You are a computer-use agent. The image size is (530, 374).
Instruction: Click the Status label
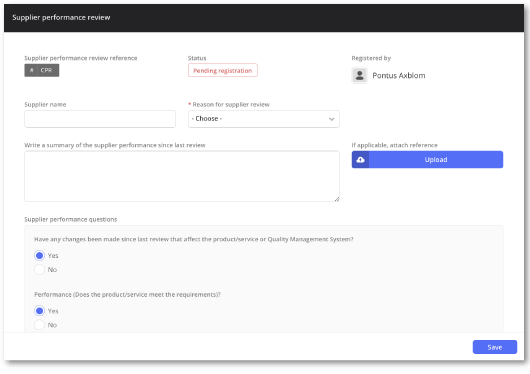coord(197,58)
